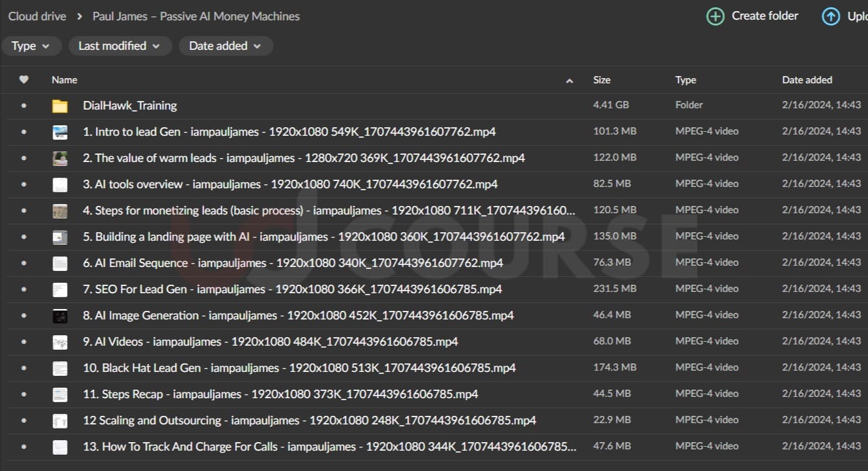
Task: Go to Cloud drive breadcrumb
Action: pyautogui.click(x=37, y=16)
